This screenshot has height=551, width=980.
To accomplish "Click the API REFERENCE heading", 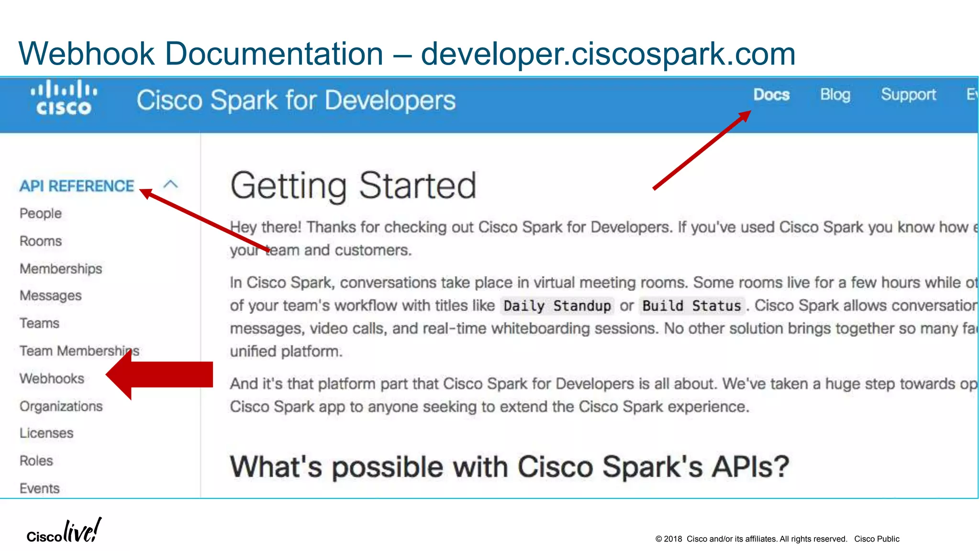I will click(77, 186).
